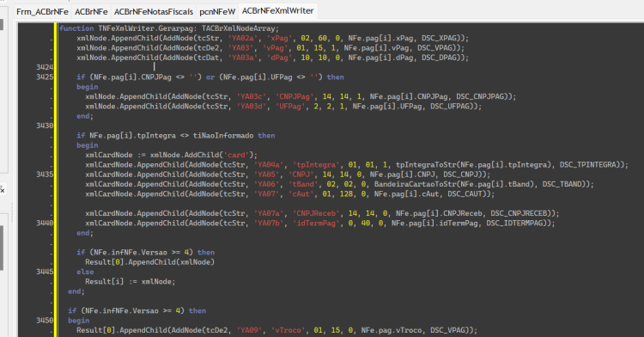Viewport: 644px width, 337px height.
Task: Go to the pcnNFeW tab
Action: [x=217, y=11]
